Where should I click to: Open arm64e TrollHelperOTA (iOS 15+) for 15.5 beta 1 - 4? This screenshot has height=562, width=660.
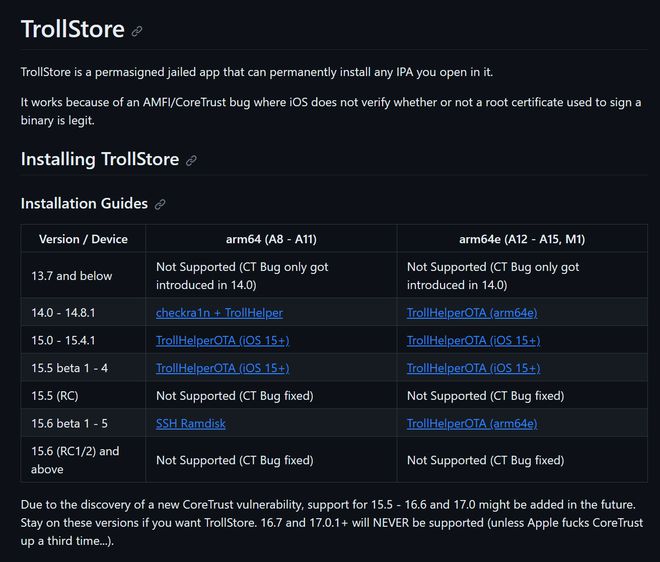(x=474, y=368)
